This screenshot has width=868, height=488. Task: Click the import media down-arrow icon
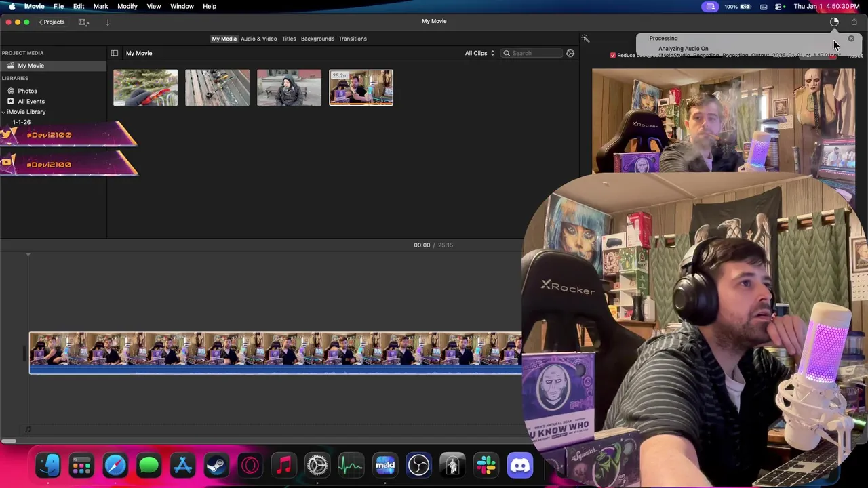point(107,22)
